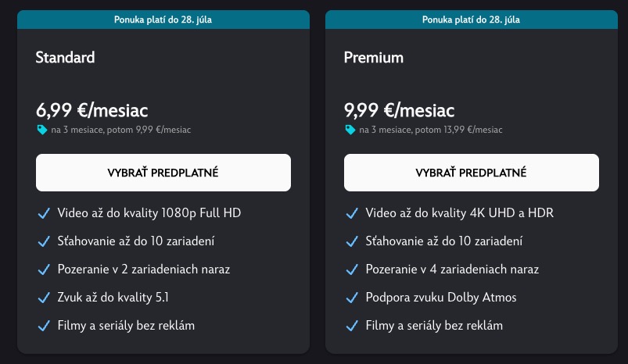Click checkmark beside 1080p Full HD feature

click(44, 213)
